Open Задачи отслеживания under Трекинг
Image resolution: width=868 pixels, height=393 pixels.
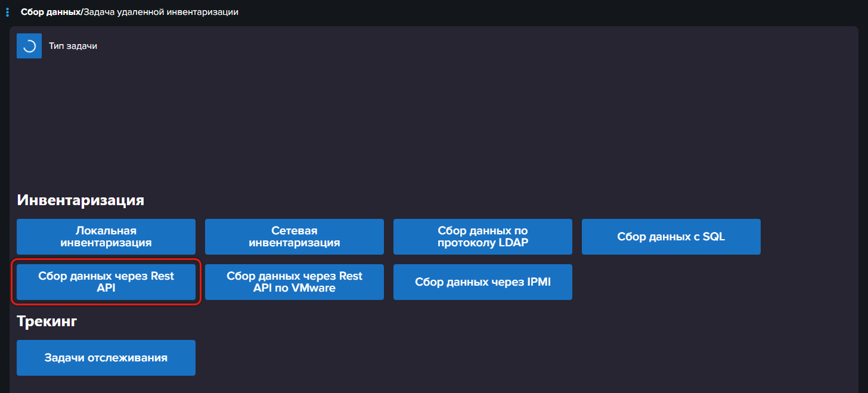[106, 358]
